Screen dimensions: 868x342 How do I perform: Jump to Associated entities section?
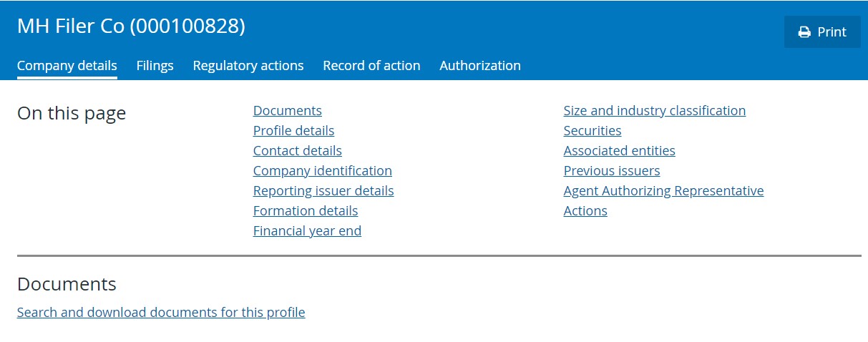coord(620,151)
